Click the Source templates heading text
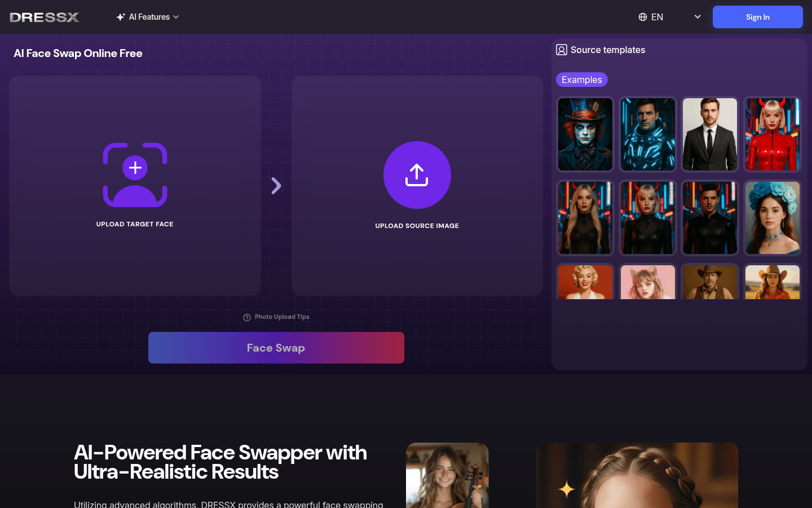 608,50
